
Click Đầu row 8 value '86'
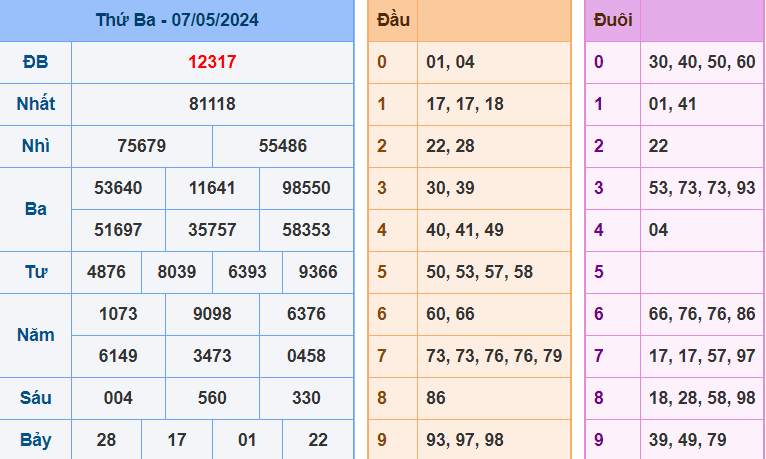coord(436,398)
